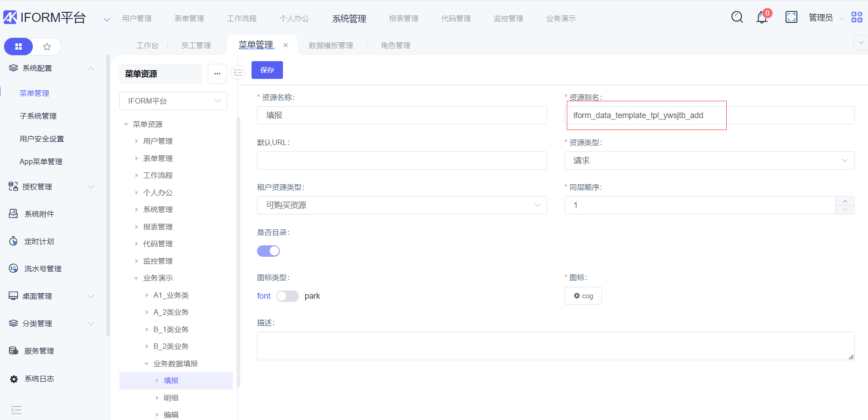Open the 租户资源类型 dropdown
This screenshot has height=420, width=868.
(x=401, y=205)
